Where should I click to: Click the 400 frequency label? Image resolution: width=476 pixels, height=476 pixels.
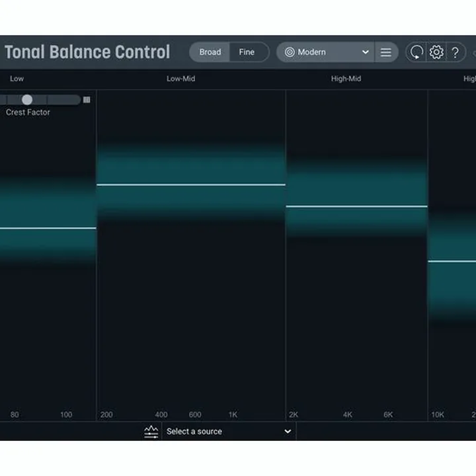click(161, 415)
